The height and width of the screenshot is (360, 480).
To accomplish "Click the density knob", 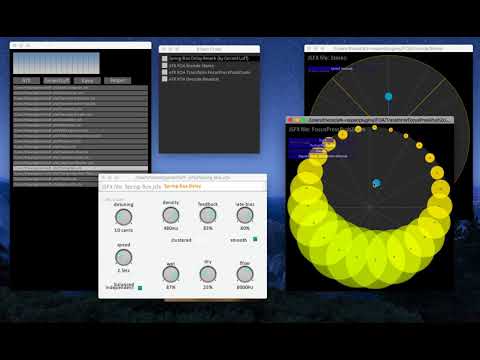I will [171, 215].
